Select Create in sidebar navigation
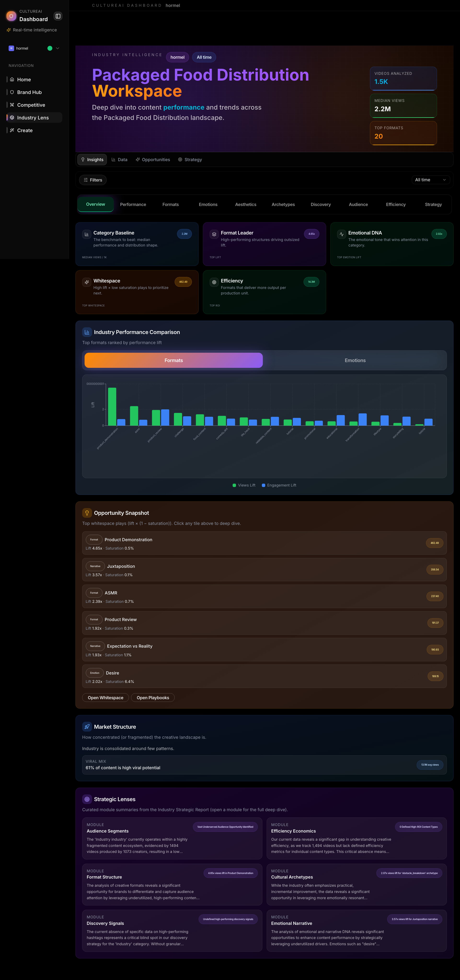 (25, 130)
